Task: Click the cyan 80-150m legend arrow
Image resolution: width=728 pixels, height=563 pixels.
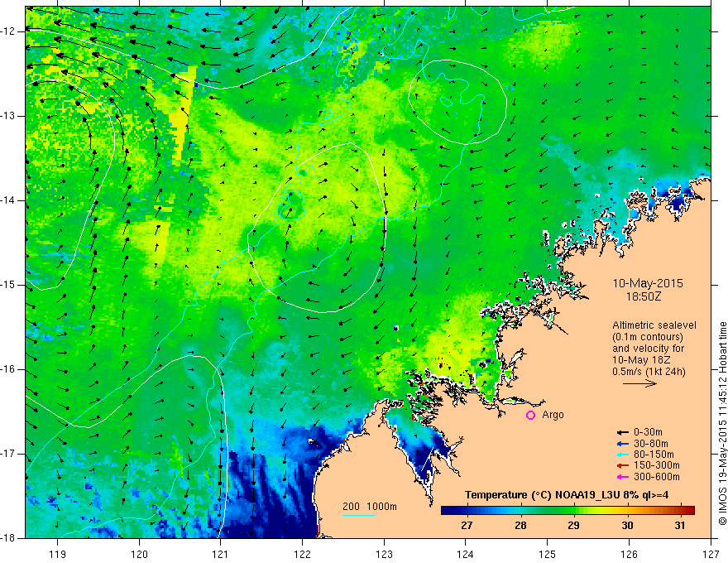Action: tap(622, 455)
